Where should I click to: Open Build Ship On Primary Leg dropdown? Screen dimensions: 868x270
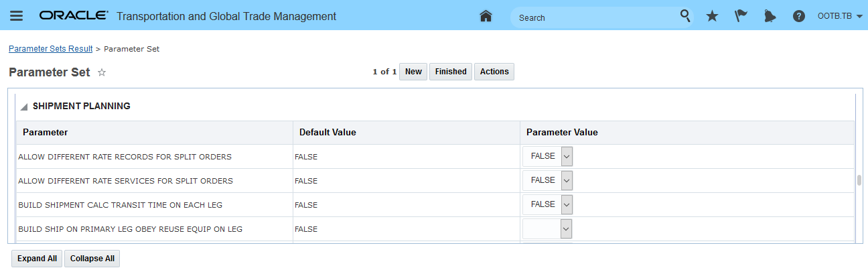click(567, 228)
